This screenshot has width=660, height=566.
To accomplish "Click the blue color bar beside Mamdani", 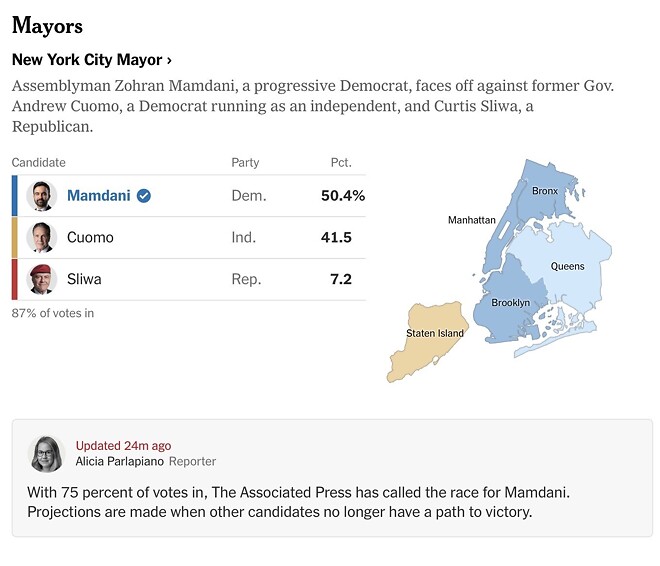I will point(14,196).
